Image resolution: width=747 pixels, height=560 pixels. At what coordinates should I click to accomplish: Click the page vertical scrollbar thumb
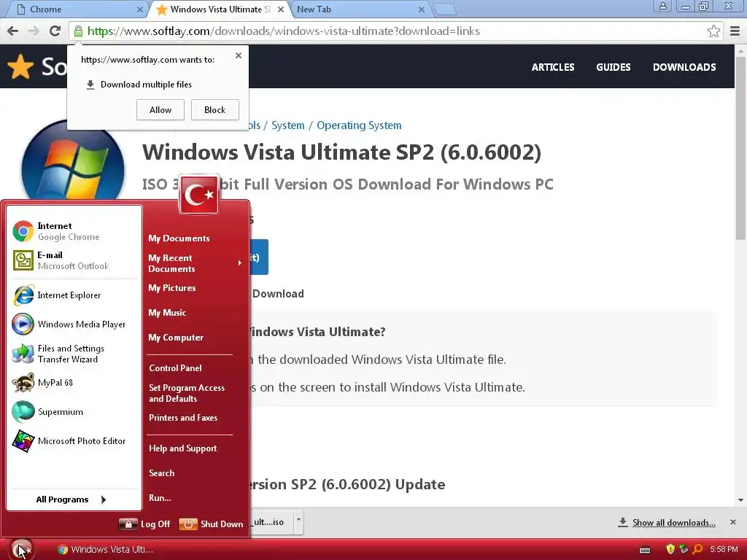coord(740,147)
